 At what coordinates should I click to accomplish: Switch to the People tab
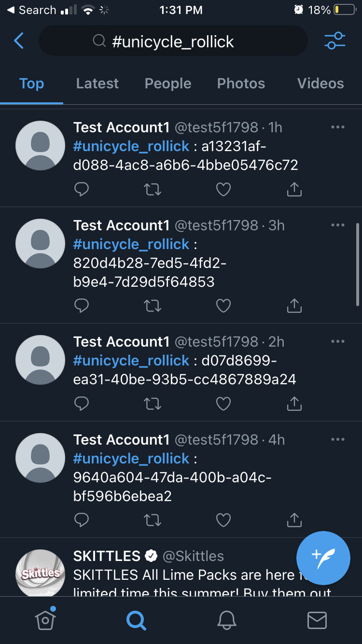coord(168,84)
